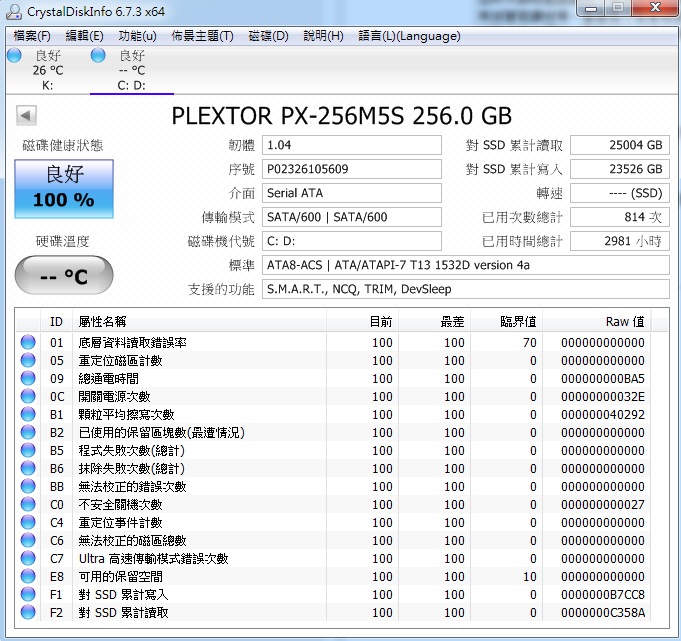Click status orb for attribute 0C
Image resolution: width=681 pixels, height=641 pixels.
point(28,396)
